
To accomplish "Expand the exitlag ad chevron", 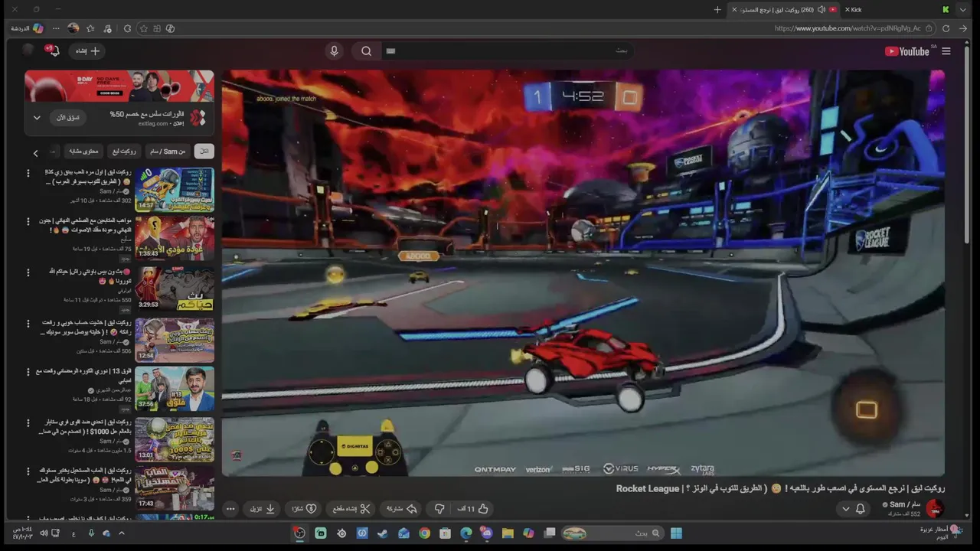I will click(36, 118).
